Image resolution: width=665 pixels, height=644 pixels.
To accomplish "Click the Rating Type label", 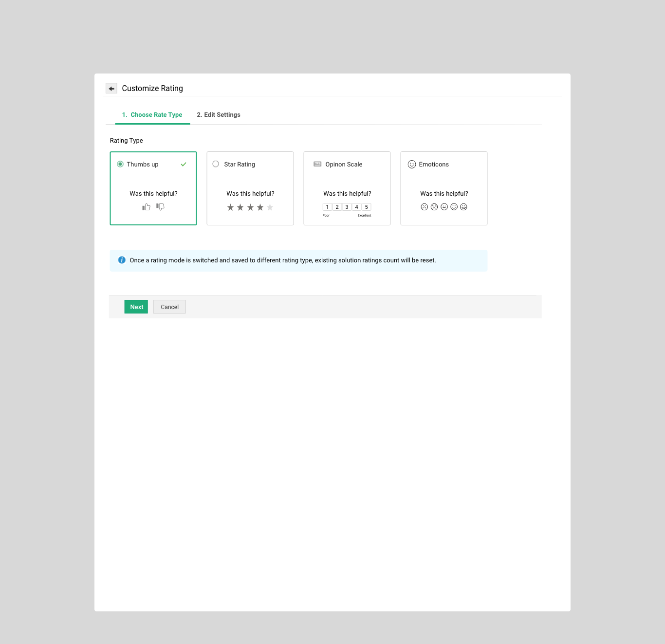I will point(126,141).
